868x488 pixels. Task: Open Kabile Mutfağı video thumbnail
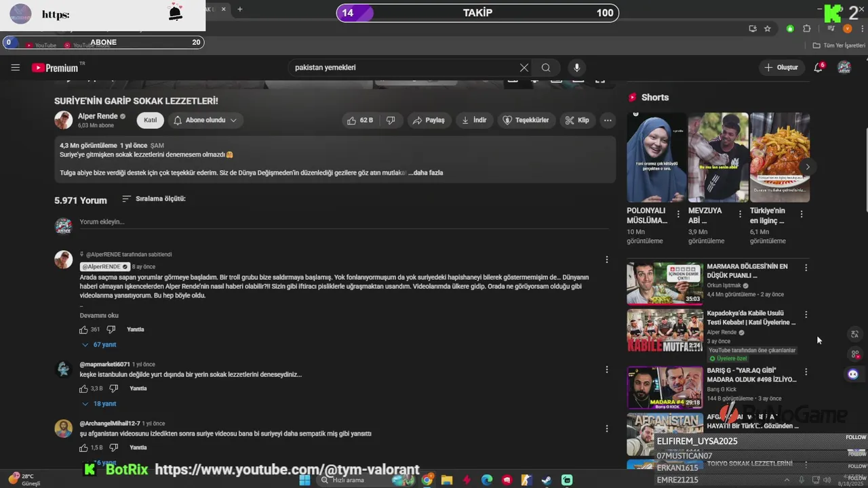(x=665, y=330)
